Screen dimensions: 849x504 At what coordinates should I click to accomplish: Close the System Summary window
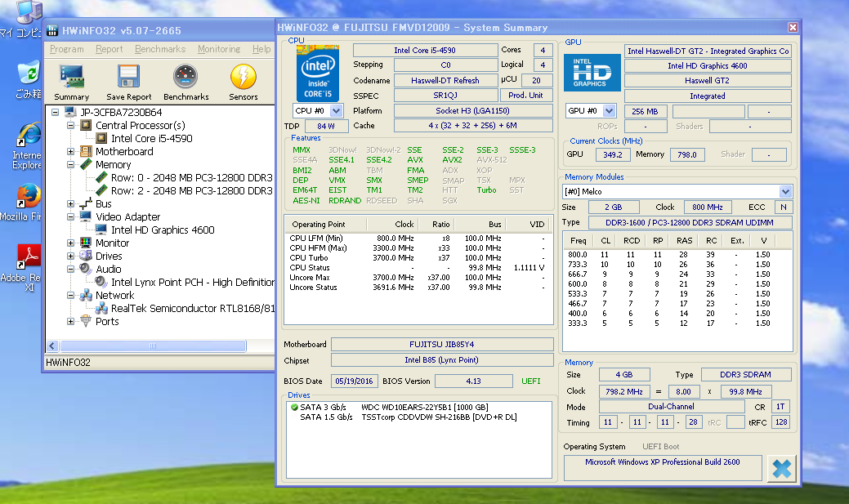[x=793, y=27]
